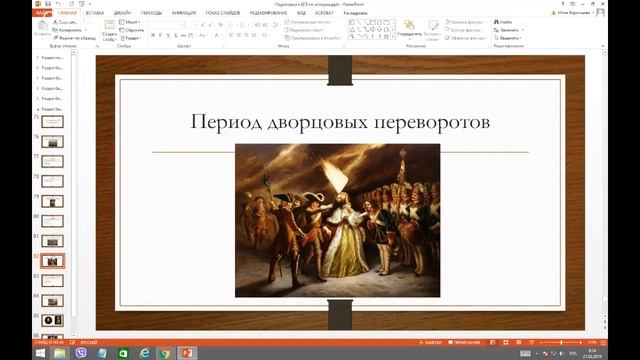This screenshot has width=640, height=360.
Task: Adjust the zoom slider handle
Action: coord(561,342)
